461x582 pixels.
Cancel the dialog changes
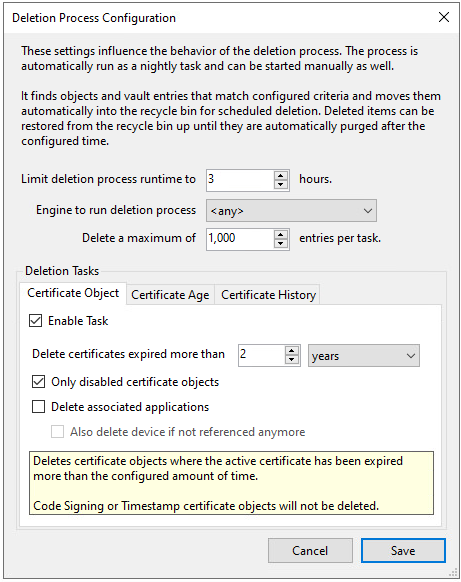[x=310, y=550]
